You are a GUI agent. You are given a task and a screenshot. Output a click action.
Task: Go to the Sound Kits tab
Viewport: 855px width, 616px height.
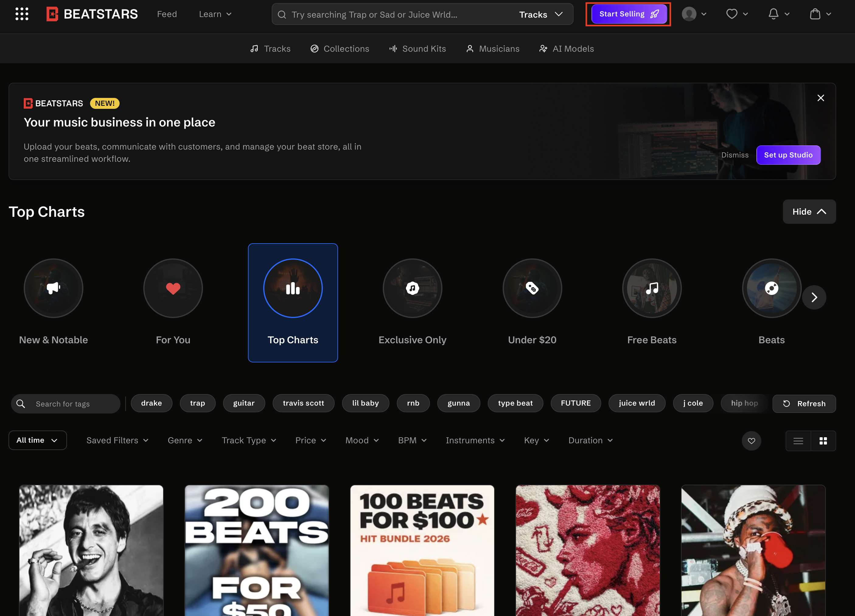[x=417, y=49]
